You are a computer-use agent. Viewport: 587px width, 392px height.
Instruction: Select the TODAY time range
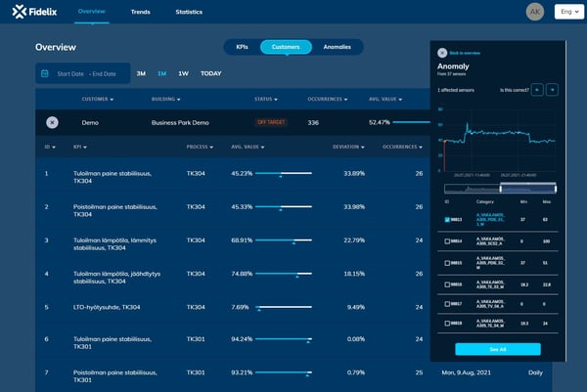point(210,73)
